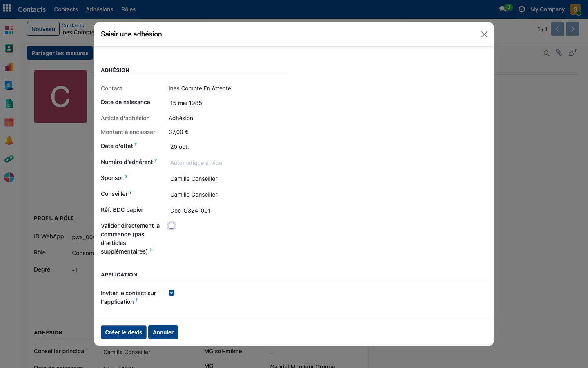
Task: Open the Date de naissance date picker
Action: pos(227,103)
